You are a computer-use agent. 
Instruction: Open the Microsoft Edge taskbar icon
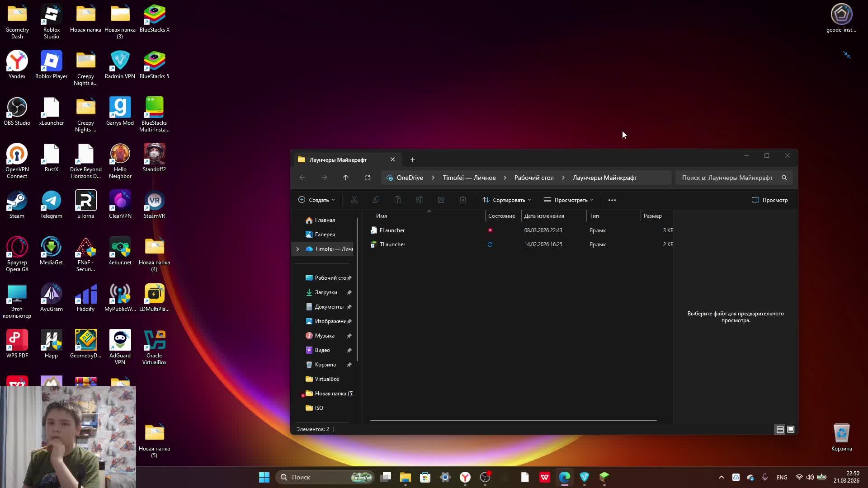(x=565, y=477)
